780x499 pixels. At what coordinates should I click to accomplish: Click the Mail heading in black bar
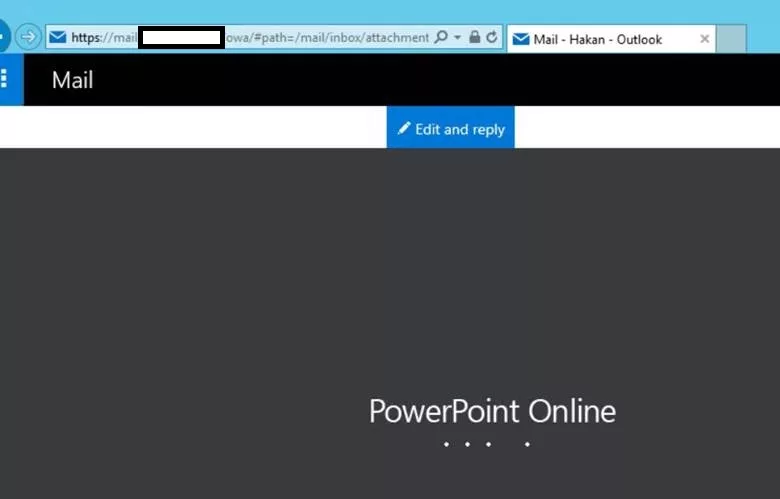tap(73, 80)
